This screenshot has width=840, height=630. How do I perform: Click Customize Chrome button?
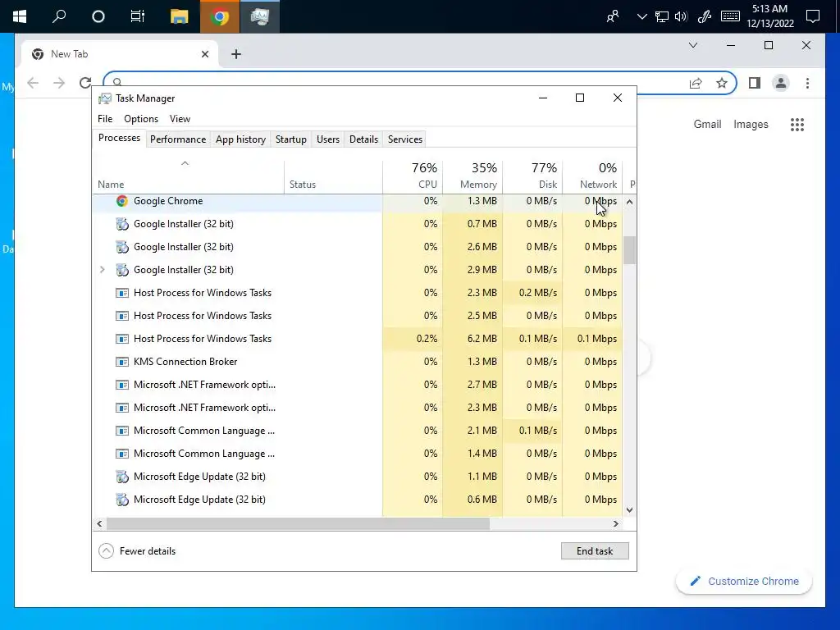pyautogui.click(x=744, y=582)
